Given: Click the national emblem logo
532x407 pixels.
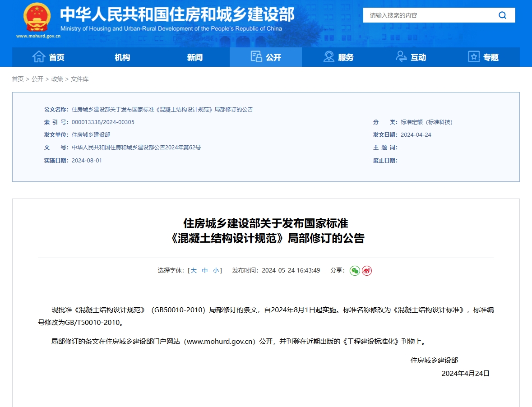Looking at the screenshot, I should 37,17.
